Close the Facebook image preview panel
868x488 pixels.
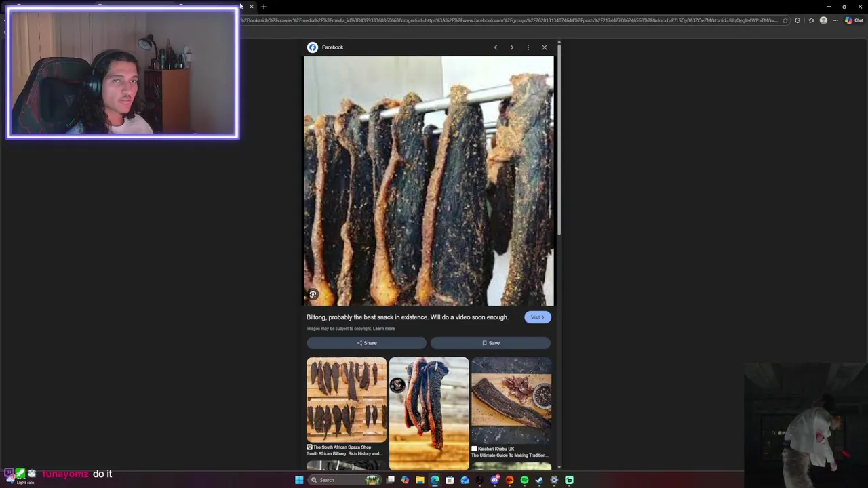pos(545,47)
